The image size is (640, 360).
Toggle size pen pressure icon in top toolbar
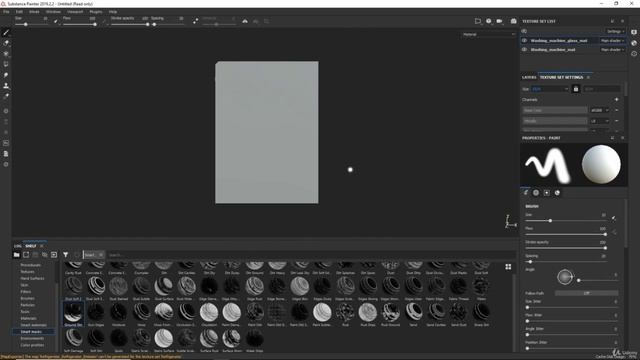[56, 21]
